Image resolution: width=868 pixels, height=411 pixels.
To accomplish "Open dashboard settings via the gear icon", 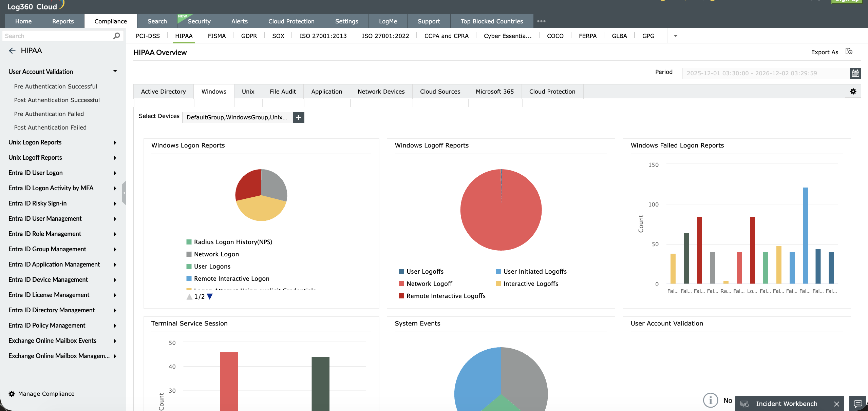I will tap(853, 91).
